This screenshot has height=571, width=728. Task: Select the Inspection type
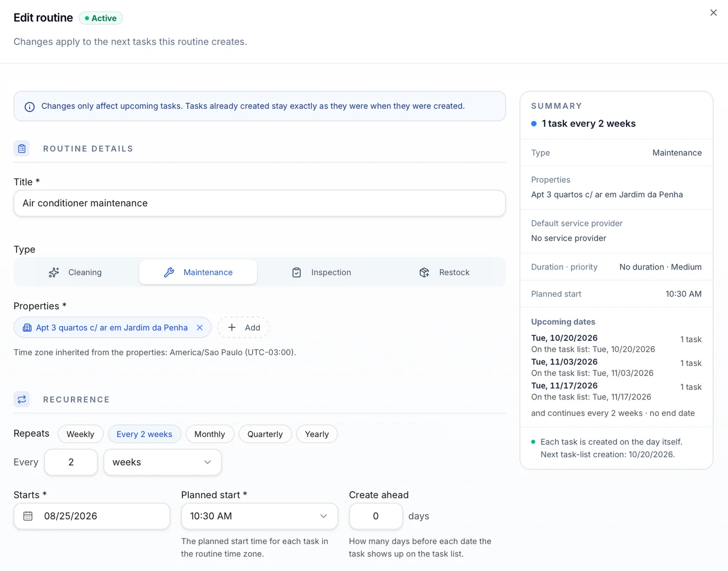[x=321, y=272]
